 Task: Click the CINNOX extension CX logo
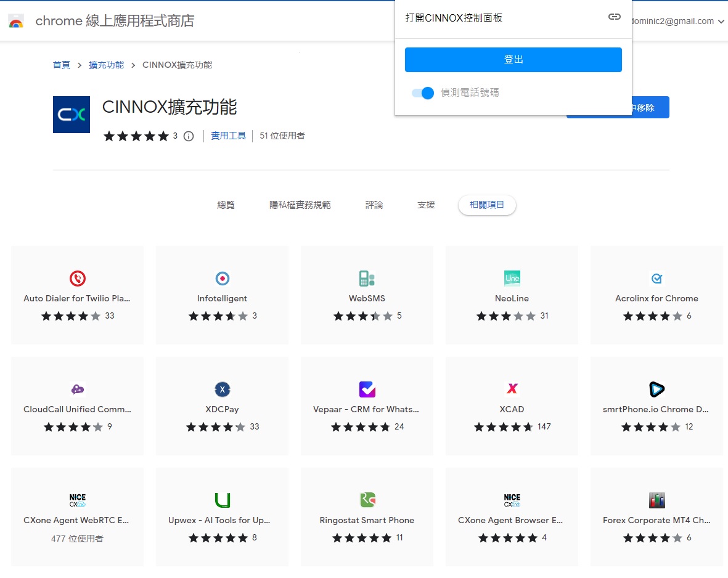tap(72, 114)
